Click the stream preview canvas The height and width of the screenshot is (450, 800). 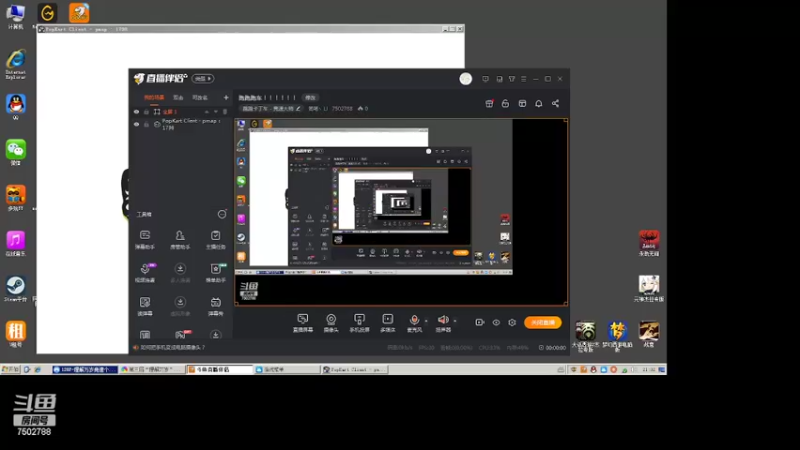[401, 212]
